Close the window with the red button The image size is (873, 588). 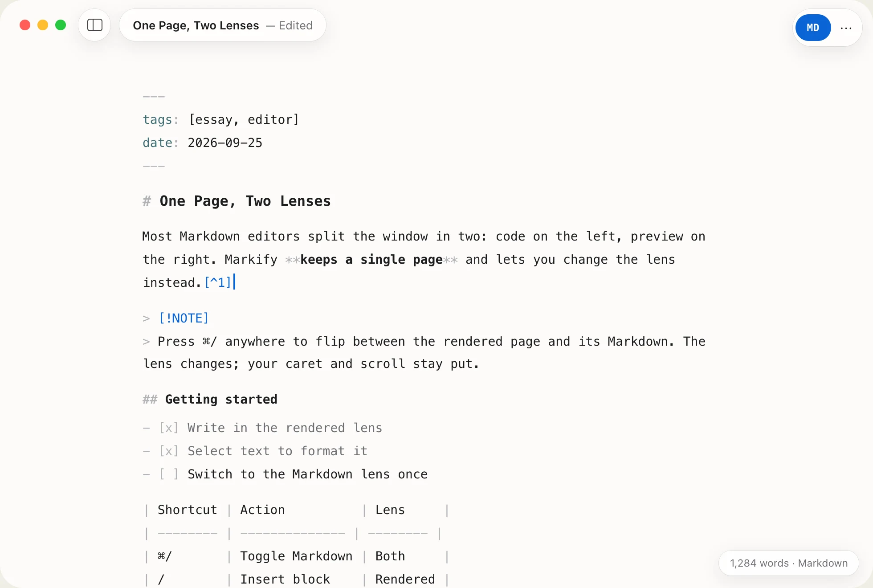click(x=25, y=25)
